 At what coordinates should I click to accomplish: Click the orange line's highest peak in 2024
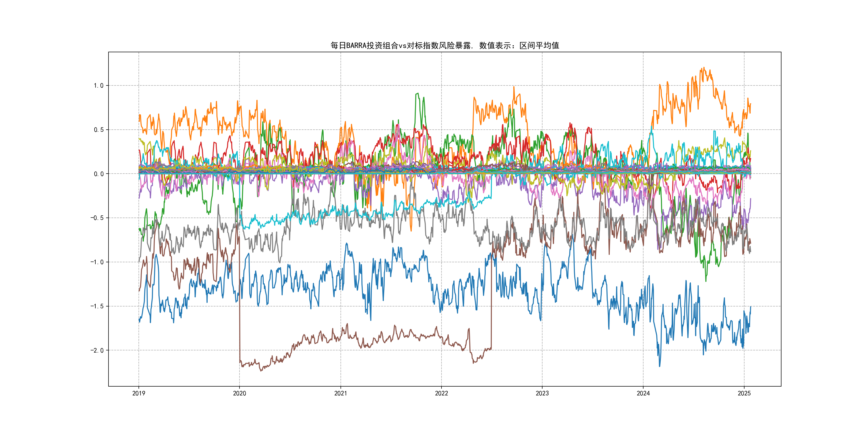(x=704, y=68)
